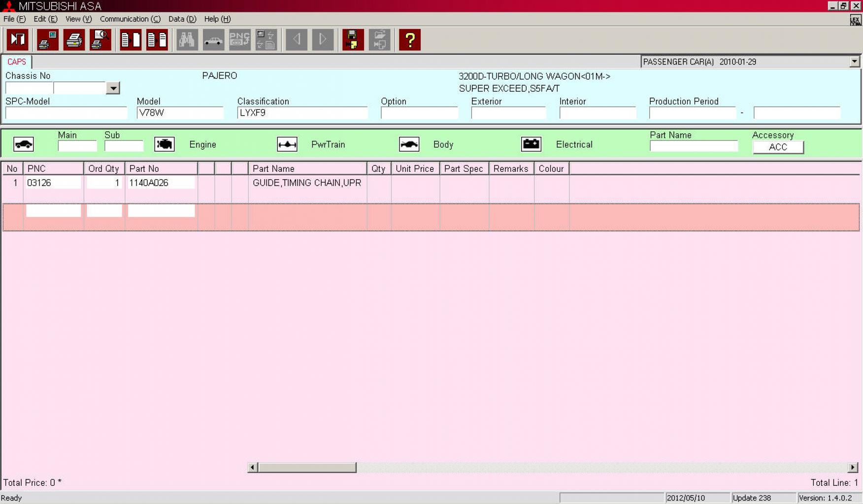Open the File menu
Image resolution: width=863 pixels, height=504 pixels.
pyautogui.click(x=14, y=19)
